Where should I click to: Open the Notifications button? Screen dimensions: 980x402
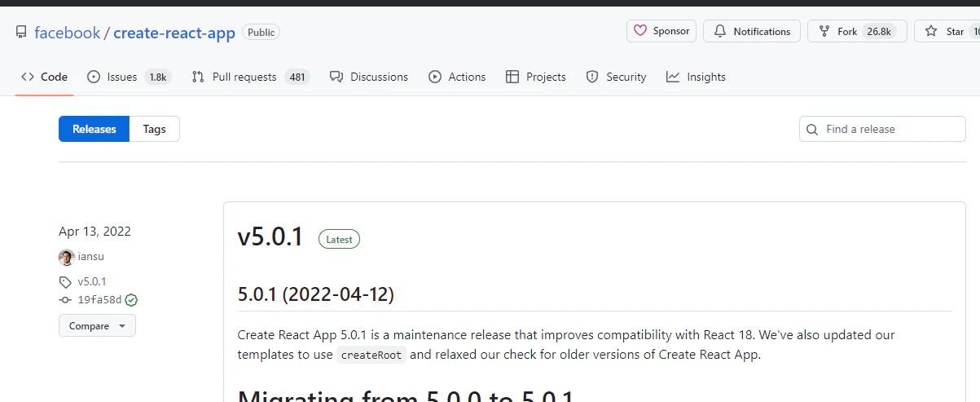point(752,31)
